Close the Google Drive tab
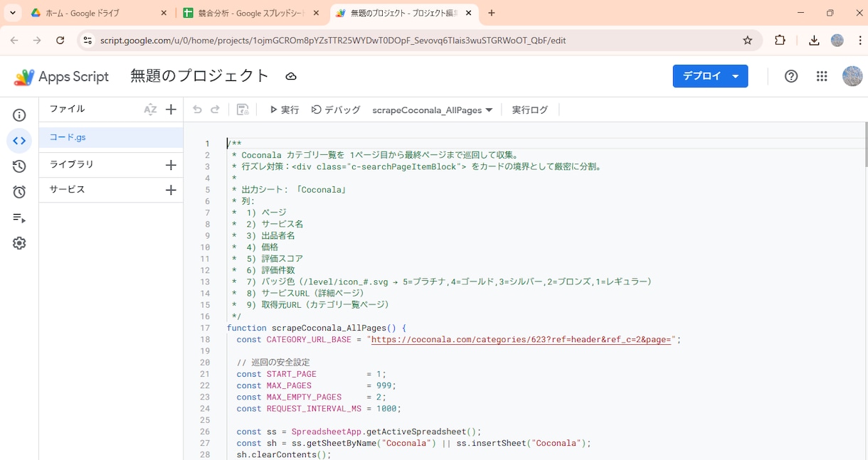The image size is (868, 460). (x=164, y=13)
